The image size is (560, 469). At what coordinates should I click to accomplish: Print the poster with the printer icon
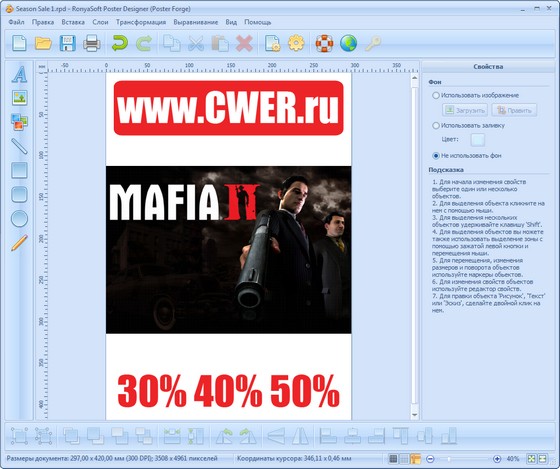coord(92,43)
